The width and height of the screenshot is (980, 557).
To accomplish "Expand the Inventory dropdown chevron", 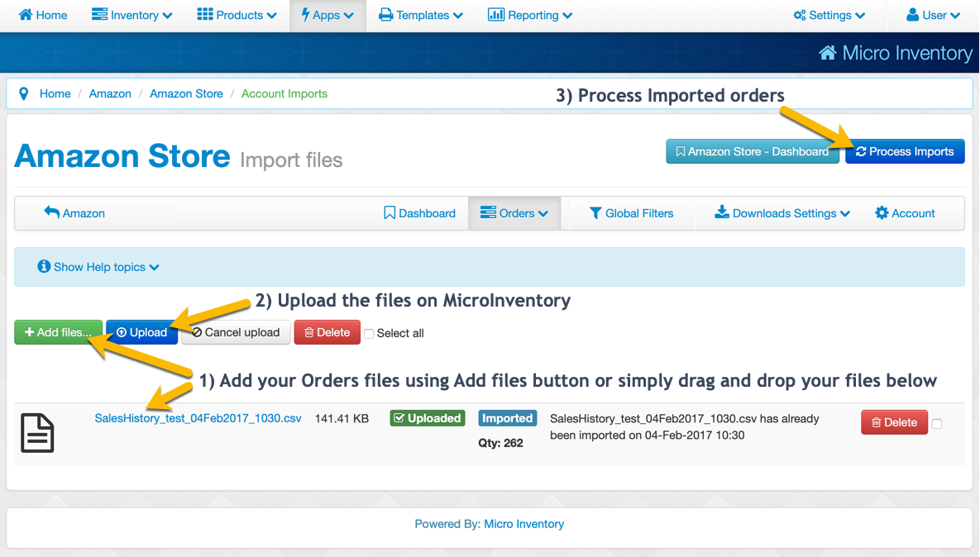I will click(168, 16).
